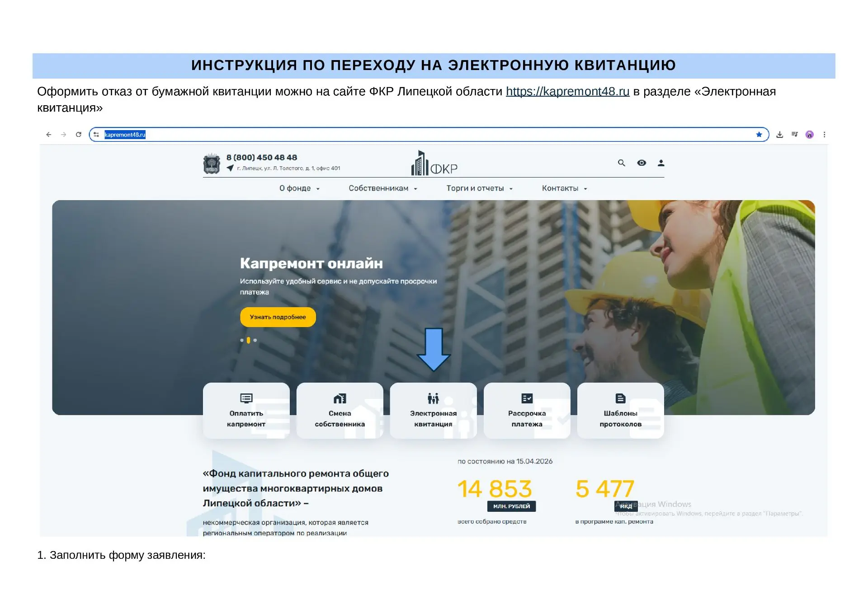Open the Рассрочка платежа card label
The image size is (868, 613).
tap(527, 419)
